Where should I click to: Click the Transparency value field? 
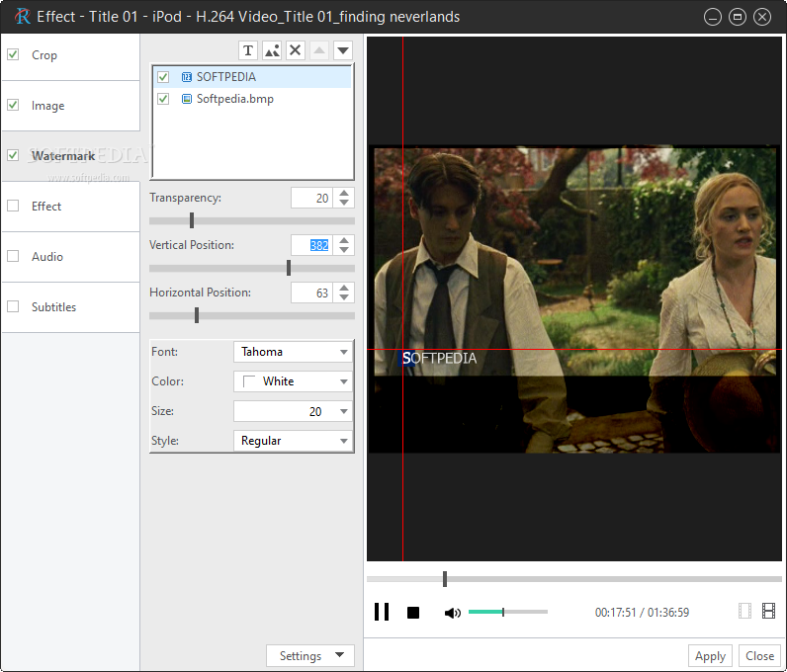[311, 198]
